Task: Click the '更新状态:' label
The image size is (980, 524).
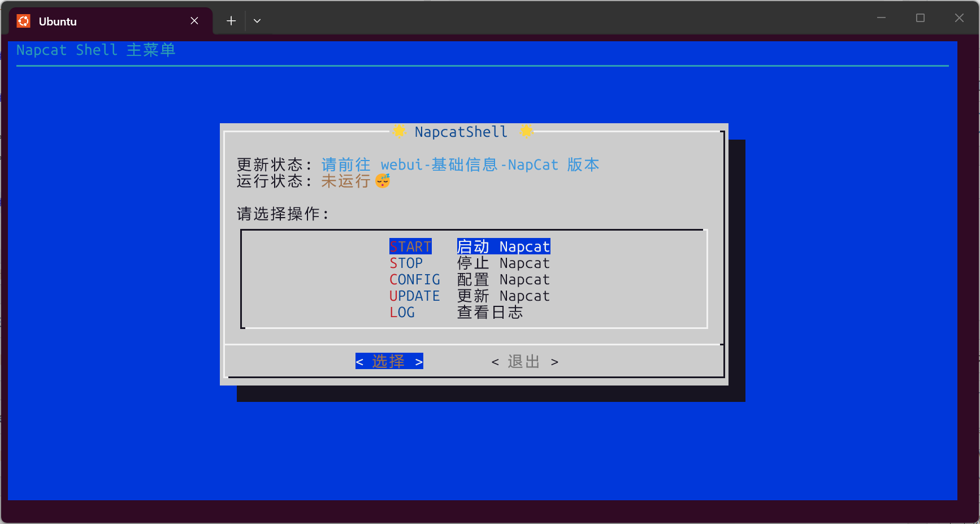Action: coord(274,164)
